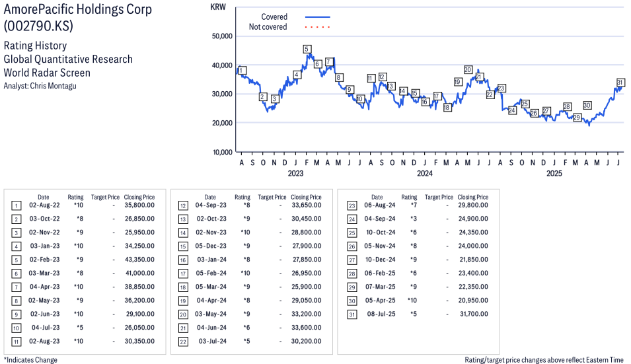Click the KRW currency label
631x364 pixels.
[218, 7]
